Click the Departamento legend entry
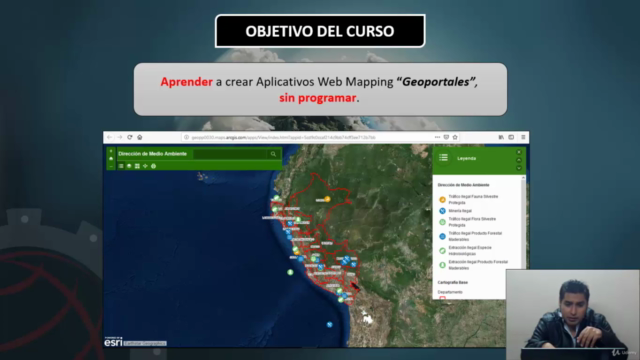The width and height of the screenshot is (640, 360). (x=450, y=292)
